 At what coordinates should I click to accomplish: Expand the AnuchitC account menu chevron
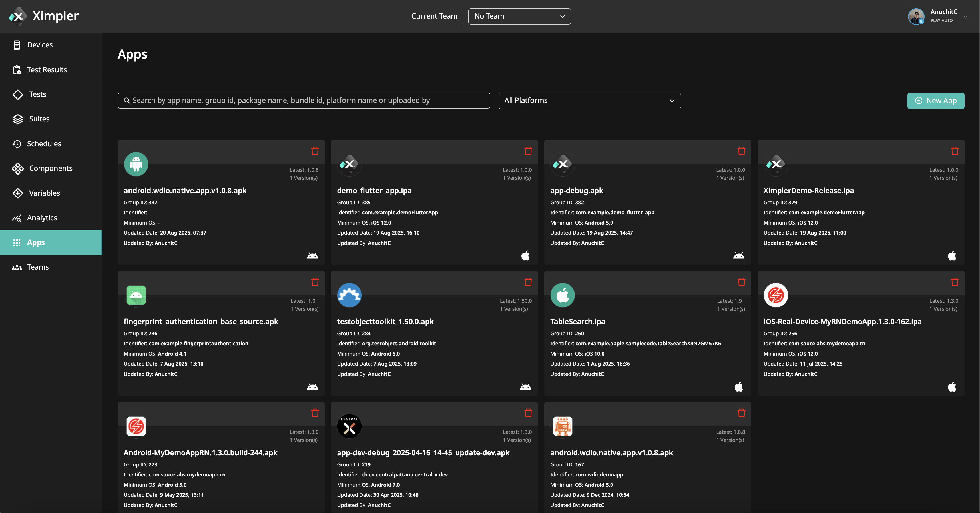(965, 17)
